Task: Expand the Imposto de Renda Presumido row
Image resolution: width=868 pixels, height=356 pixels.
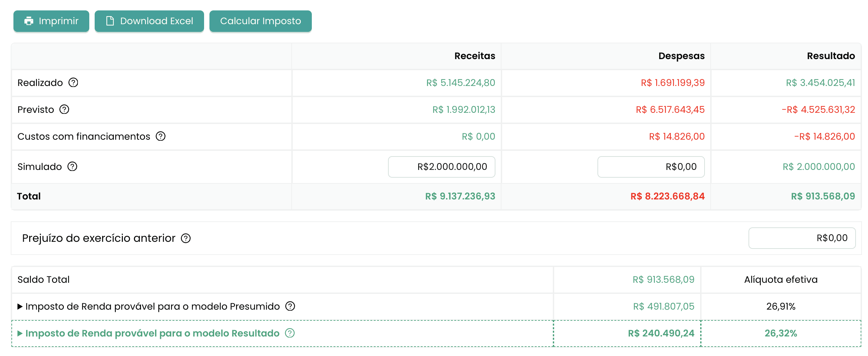Action: (x=20, y=306)
